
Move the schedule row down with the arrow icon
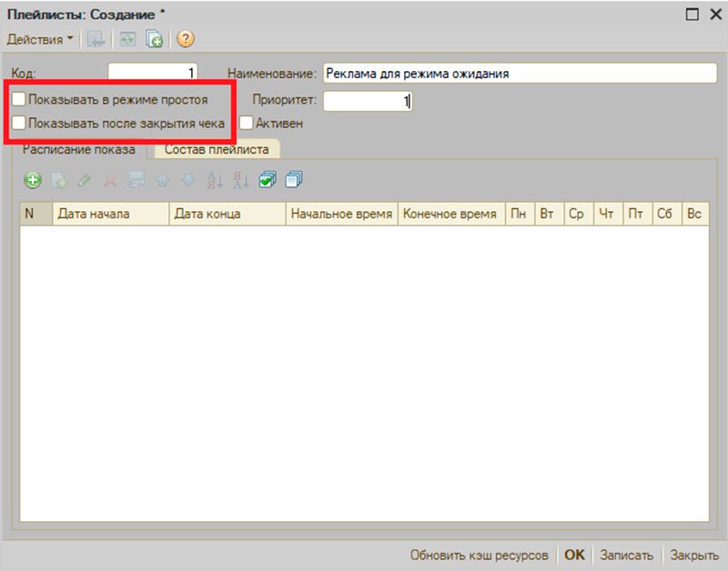188,180
